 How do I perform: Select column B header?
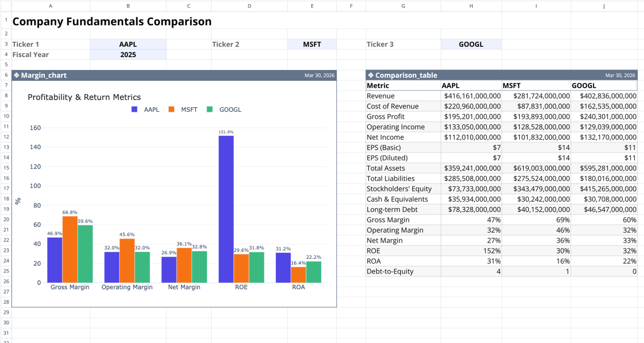pos(128,6)
